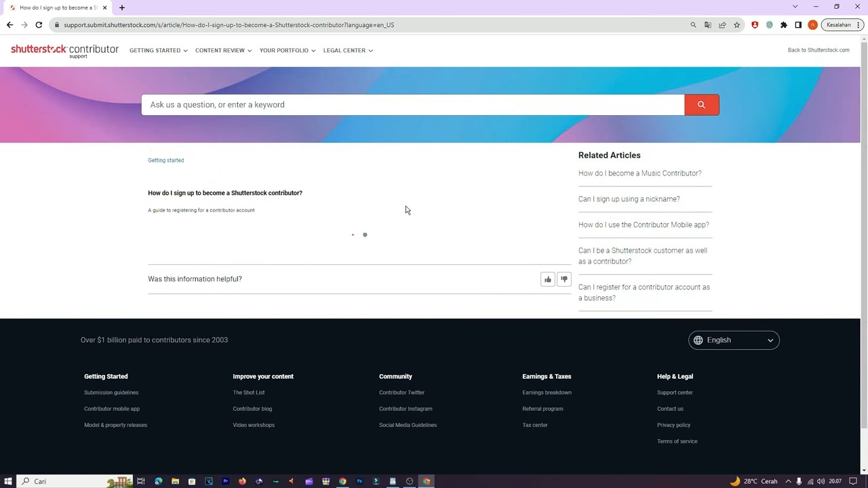Open Contributor Twitter link
The image size is (868, 488).
point(401,392)
